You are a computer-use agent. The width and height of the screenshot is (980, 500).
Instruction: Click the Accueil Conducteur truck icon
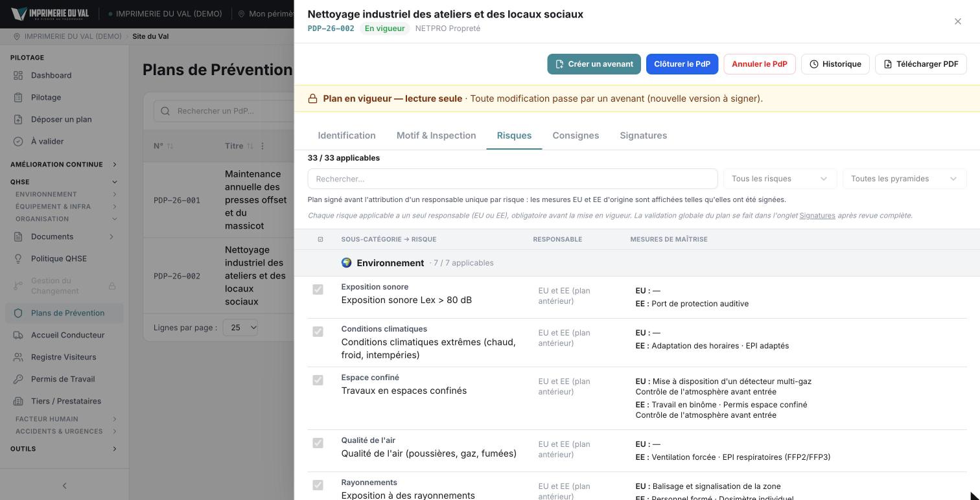(18, 335)
